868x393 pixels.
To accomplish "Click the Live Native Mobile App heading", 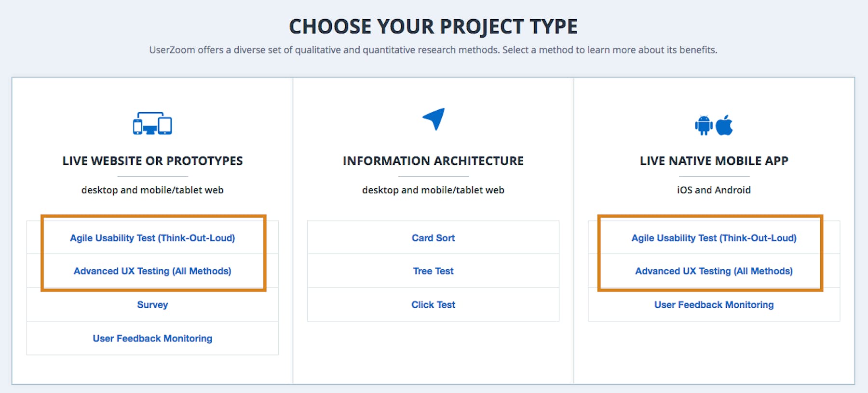I will pyautogui.click(x=714, y=161).
